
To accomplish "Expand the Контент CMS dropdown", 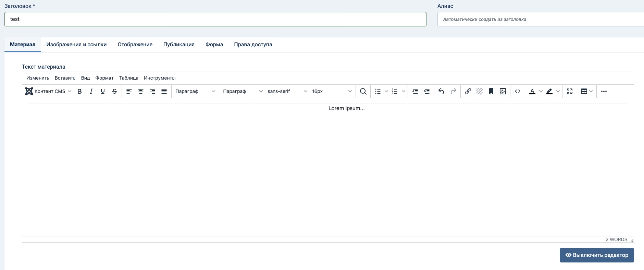I will point(48,91).
